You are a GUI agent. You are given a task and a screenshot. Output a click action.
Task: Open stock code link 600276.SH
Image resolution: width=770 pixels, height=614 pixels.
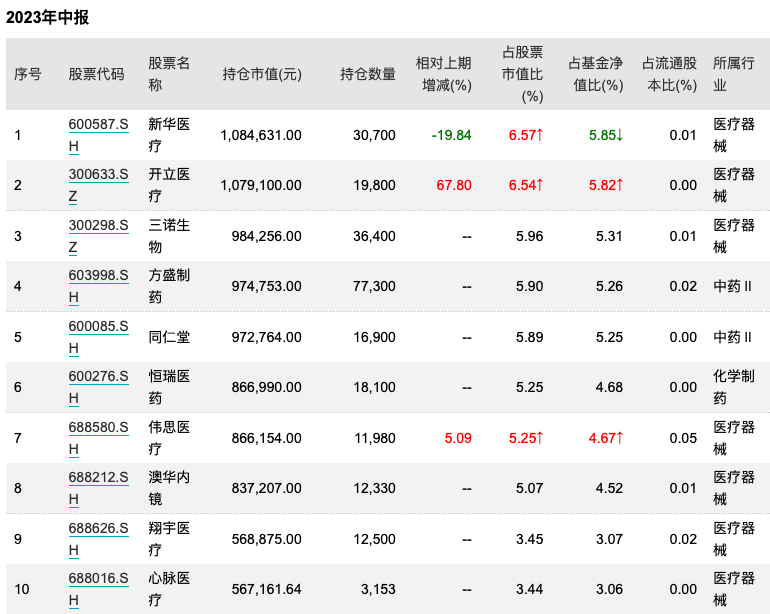tap(98, 388)
